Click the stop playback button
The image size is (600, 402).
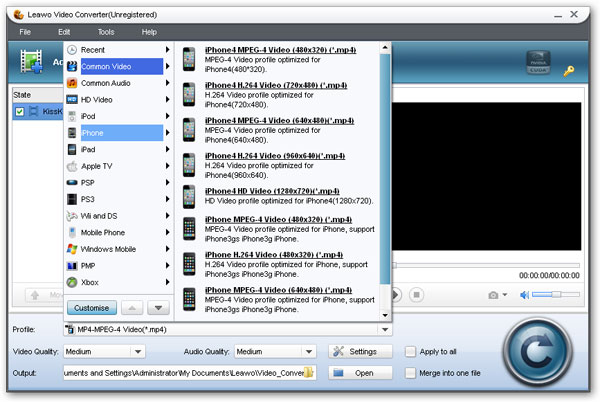[x=416, y=295]
